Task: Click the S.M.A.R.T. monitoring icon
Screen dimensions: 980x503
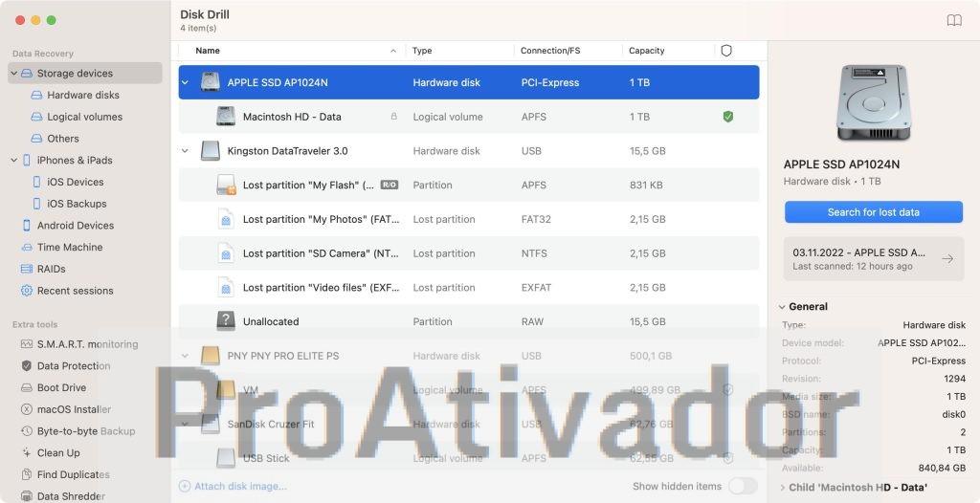Action: 26,344
